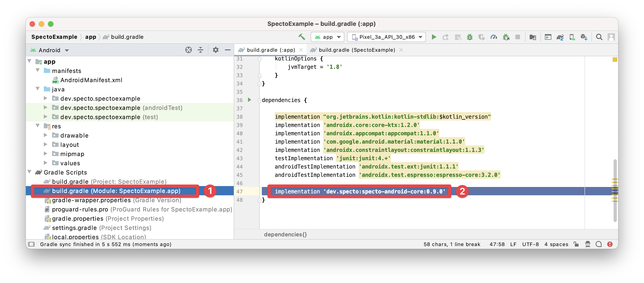Viewport: 644px width, 283px height.
Task: Click Apply Code Changes icon
Action: (458, 37)
